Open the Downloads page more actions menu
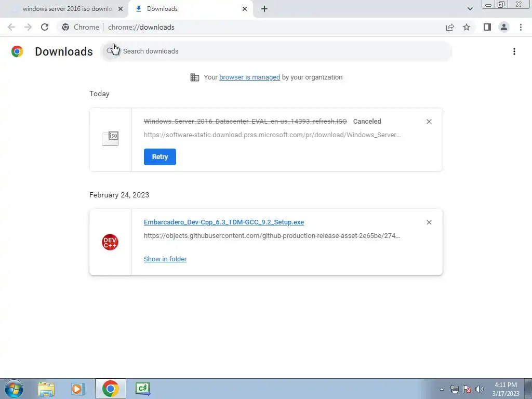This screenshot has width=532, height=399. (514, 51)
